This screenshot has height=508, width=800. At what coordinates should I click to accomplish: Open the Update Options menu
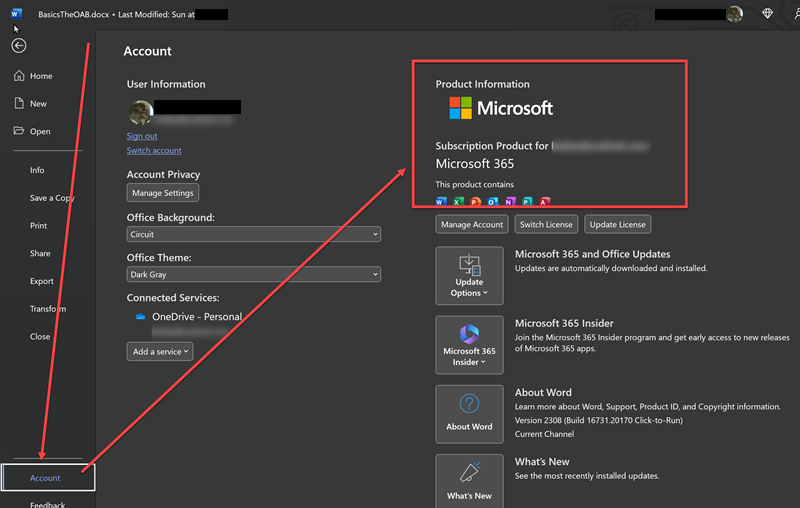tap(469, 276)
